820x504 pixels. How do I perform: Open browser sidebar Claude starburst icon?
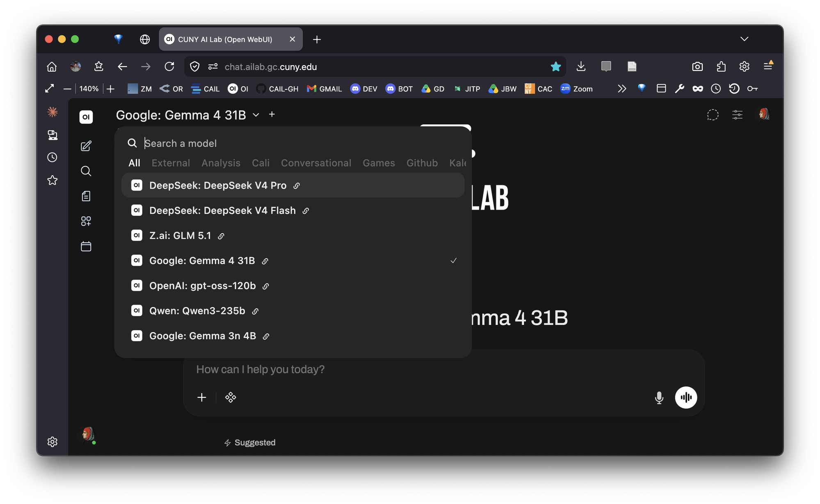click(52, 112)
